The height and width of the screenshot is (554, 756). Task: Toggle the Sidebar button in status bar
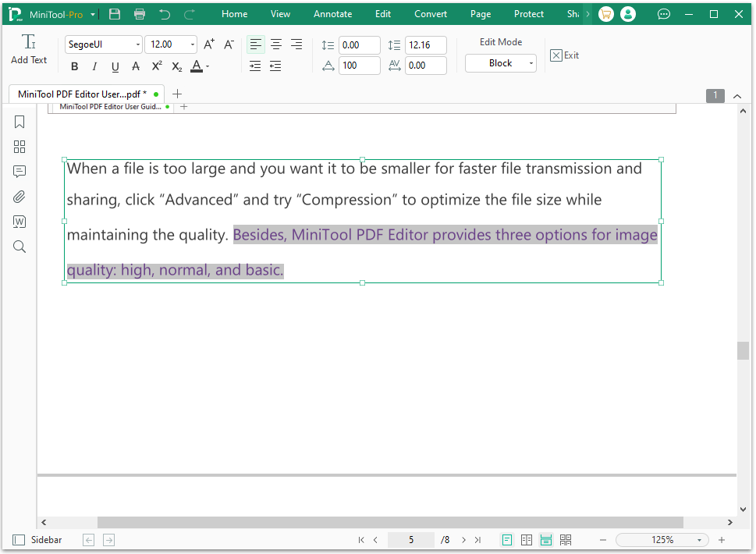point(37,540)
